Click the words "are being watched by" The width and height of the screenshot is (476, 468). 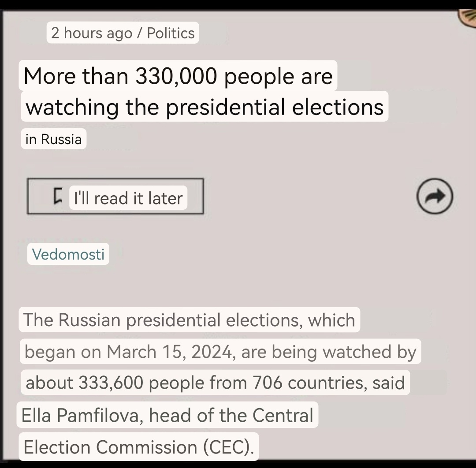point(329,352)
